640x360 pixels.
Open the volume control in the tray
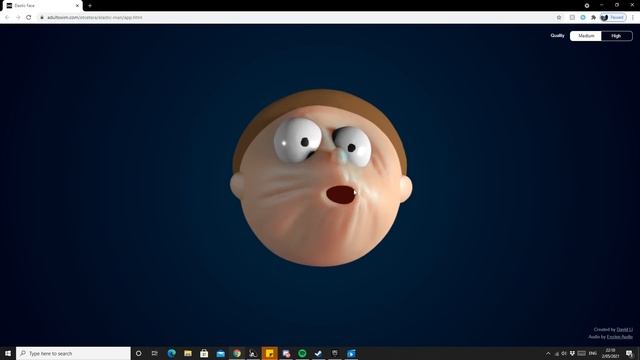pyautogui.click(x=564, y=353)
